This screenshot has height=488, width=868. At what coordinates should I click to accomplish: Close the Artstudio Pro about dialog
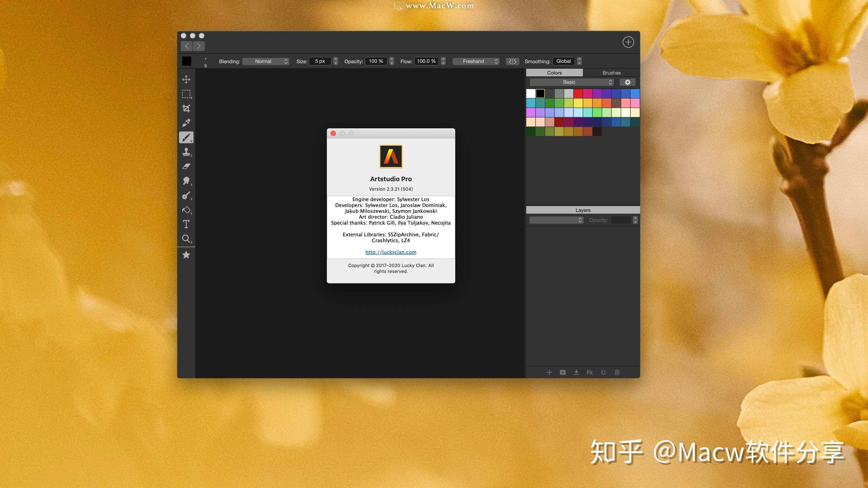(333, 133)
